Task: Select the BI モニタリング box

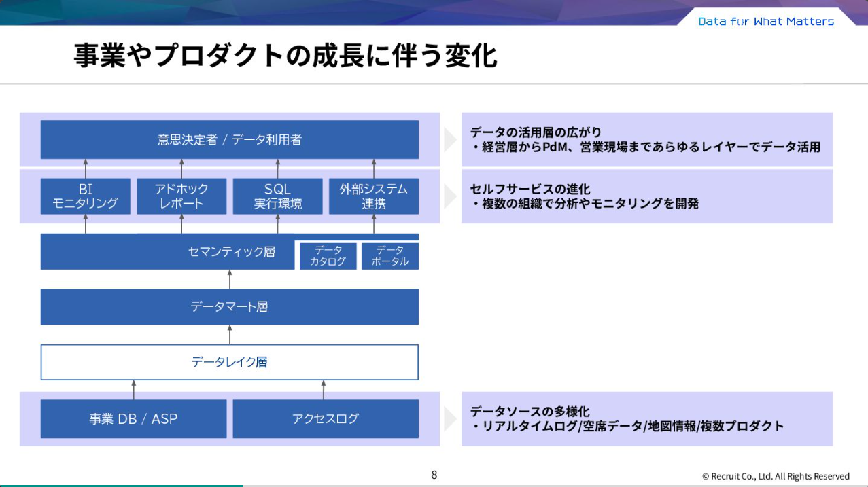Action: point(85,196)
